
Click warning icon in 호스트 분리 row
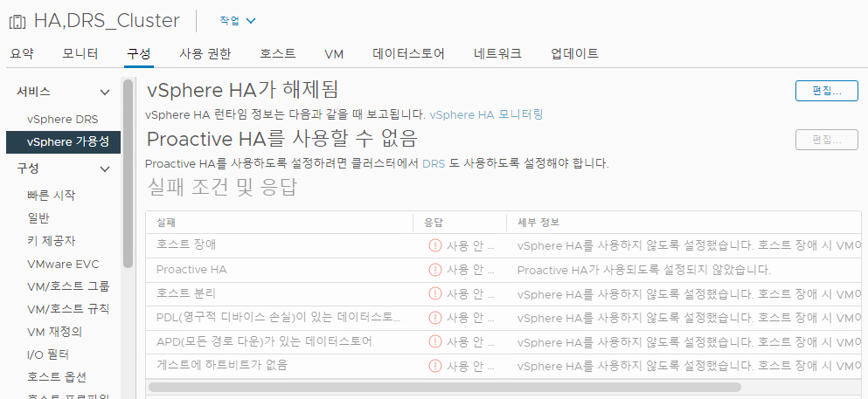[435, 293]
